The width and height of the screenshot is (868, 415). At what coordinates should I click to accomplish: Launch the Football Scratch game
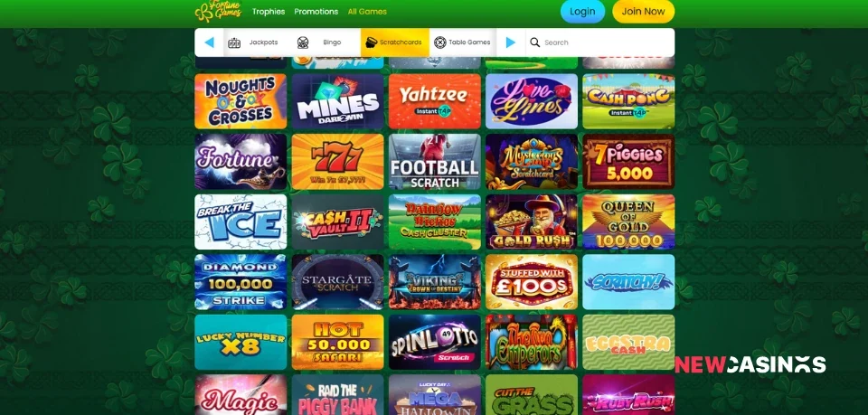(435, 162)
